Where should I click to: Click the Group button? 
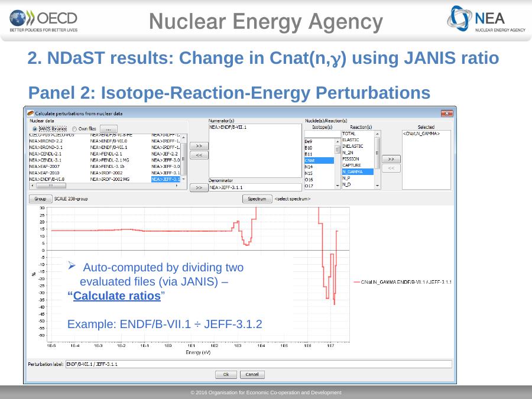tap(40, 199)
